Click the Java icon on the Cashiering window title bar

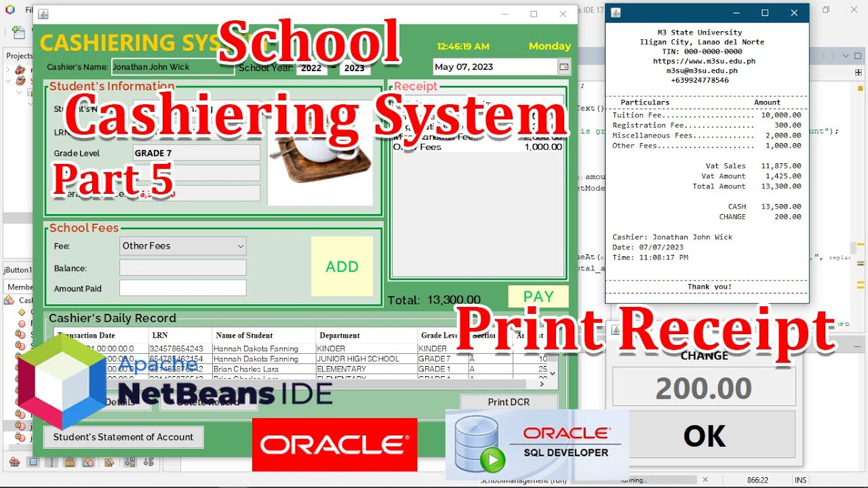click(x=43, y=14)
